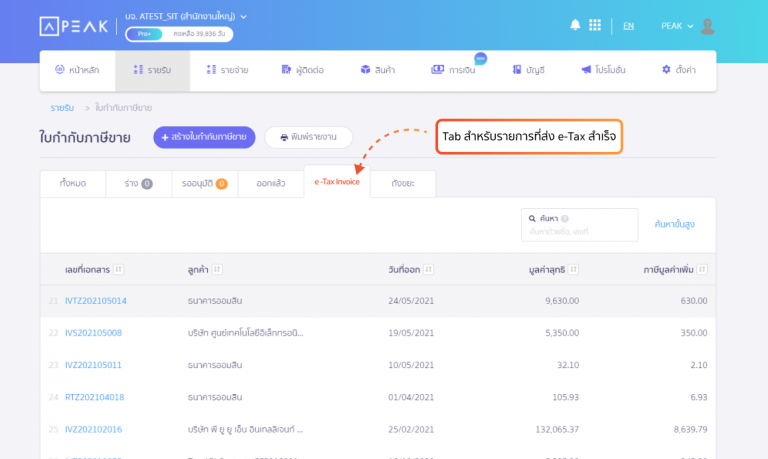Click the ค้นหา search input field
The image size is (768, 459).
point(579,225)
